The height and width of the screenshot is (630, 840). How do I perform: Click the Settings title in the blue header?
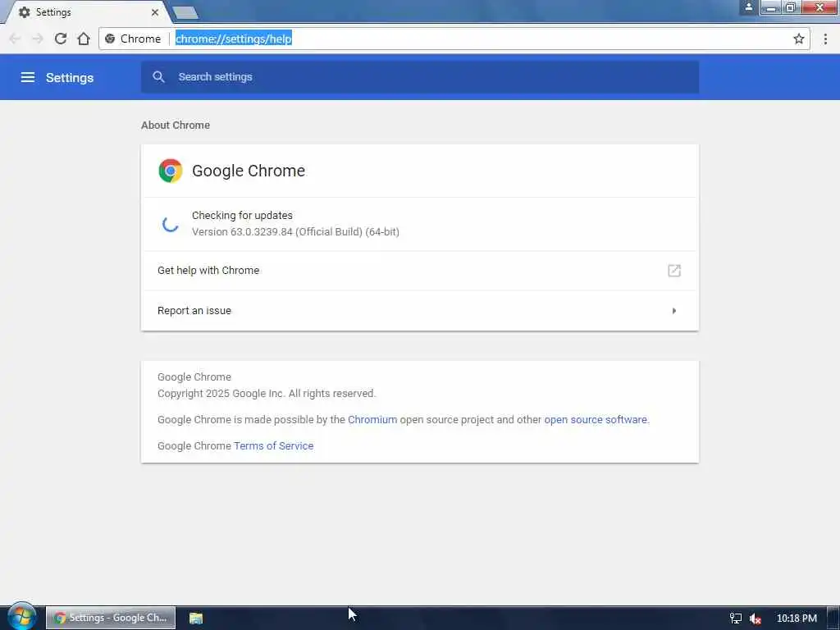[x=70, y=78]
